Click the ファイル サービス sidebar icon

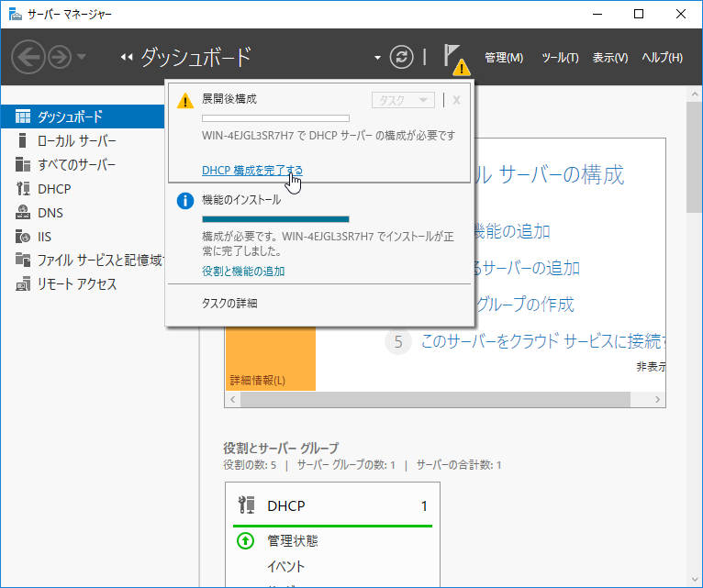pos(23,260)
